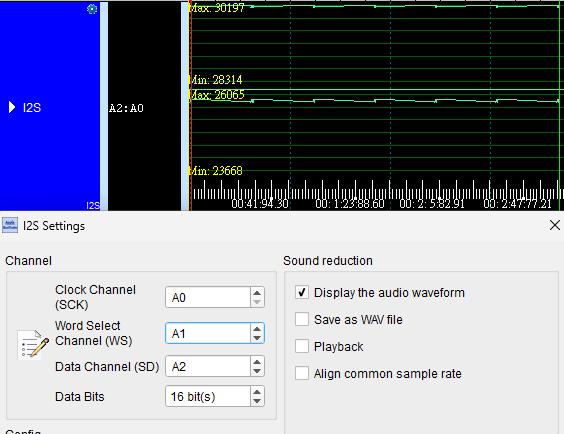
Task: Decrease Word Select Channel (WS) value
Action: [x=257, y=338]
